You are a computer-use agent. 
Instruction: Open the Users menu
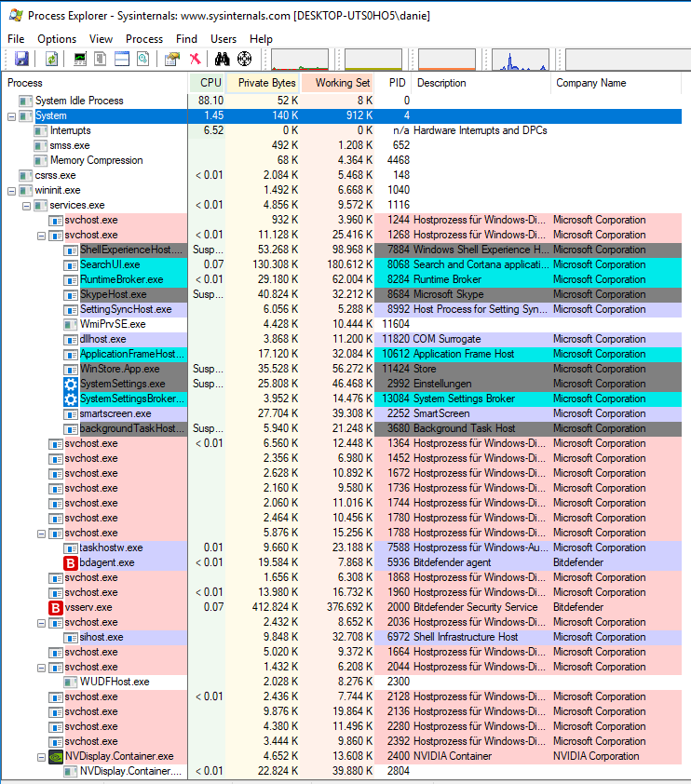point(224,39)
